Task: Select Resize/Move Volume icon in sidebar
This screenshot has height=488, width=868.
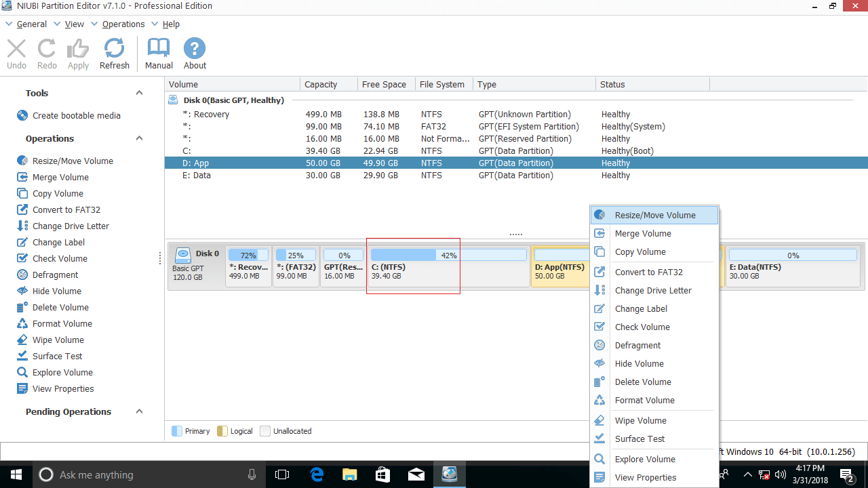Action: [x=22, y=161]
